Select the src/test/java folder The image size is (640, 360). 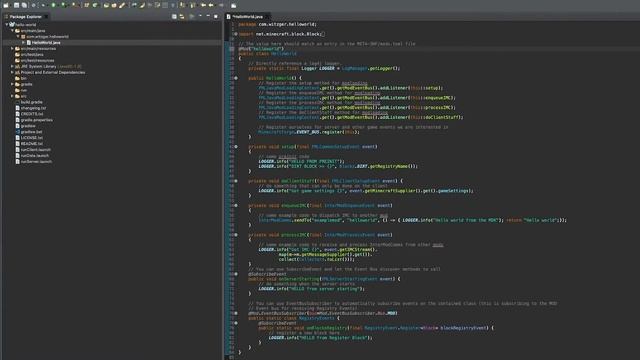[29, 54]
